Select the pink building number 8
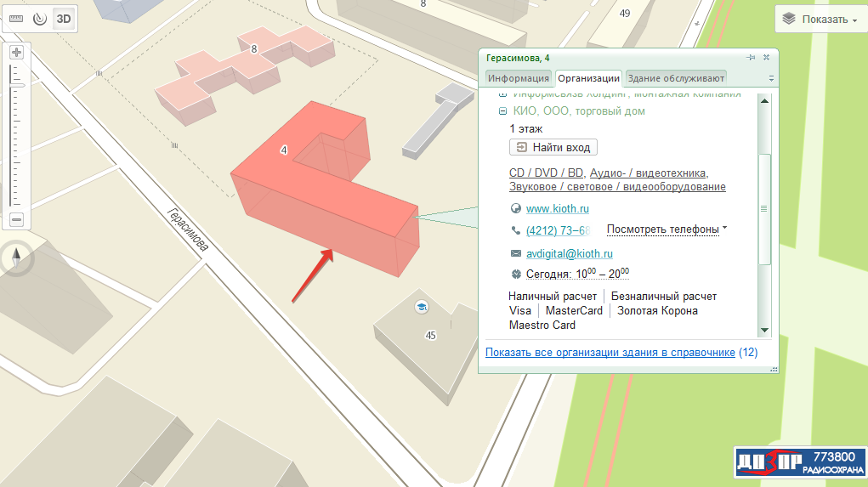Image resolution: width=868 pixels, height=487 pixels. [254, 49]
